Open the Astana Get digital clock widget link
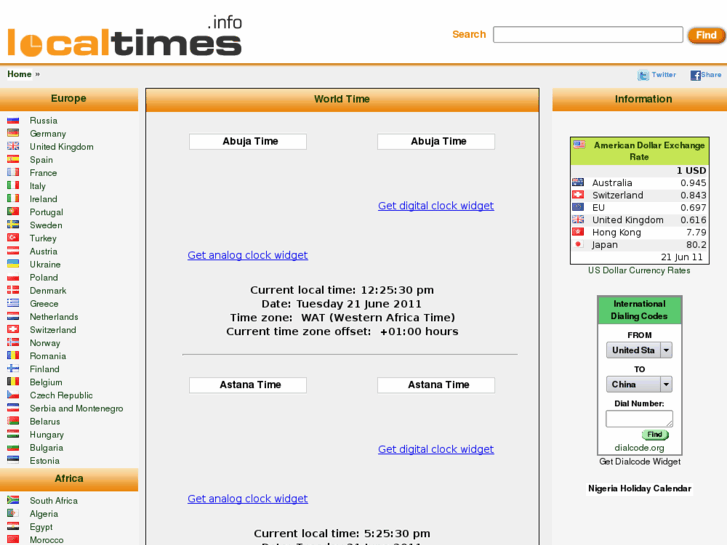The height and width of the screenshot is (545, 727). [x=436, y=449]
